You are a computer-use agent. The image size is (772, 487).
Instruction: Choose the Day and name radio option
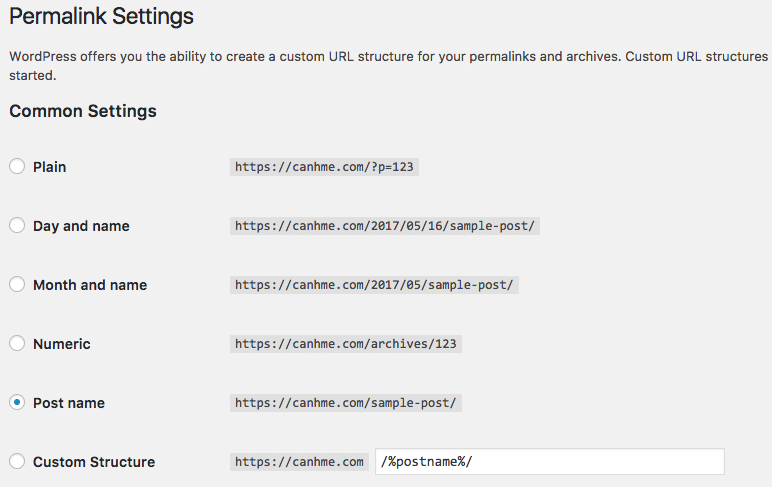(x=17, y=226)
